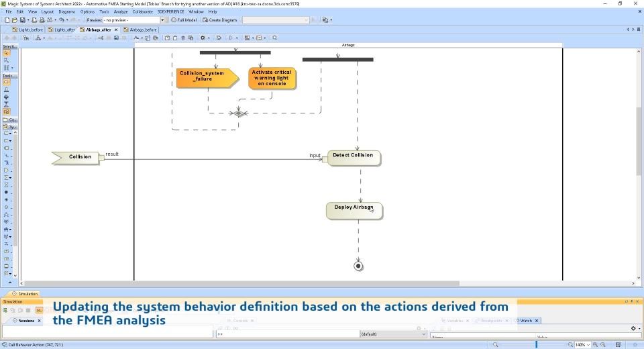Screen dimensions: 644x349
Task: Open the Help menu
Action: pos(213,11)
